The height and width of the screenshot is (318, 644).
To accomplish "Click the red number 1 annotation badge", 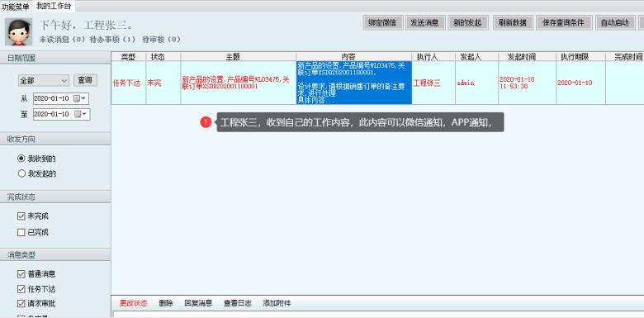I will [206, 122].
